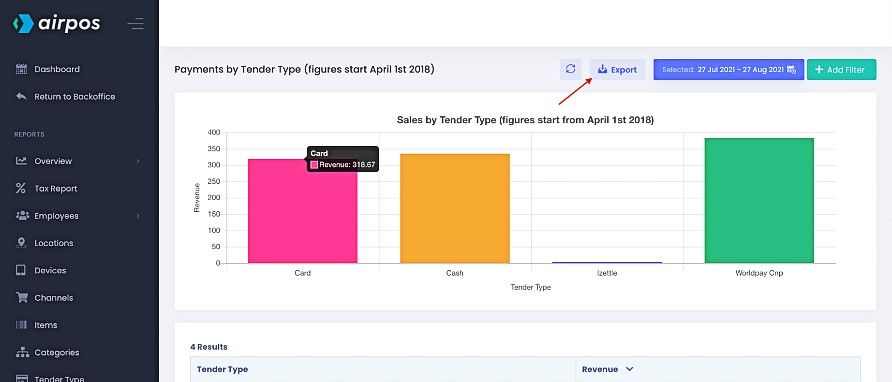Click the Locations pin icon
The height and width of the screenshot is (382, 892).
click(21, 243)
